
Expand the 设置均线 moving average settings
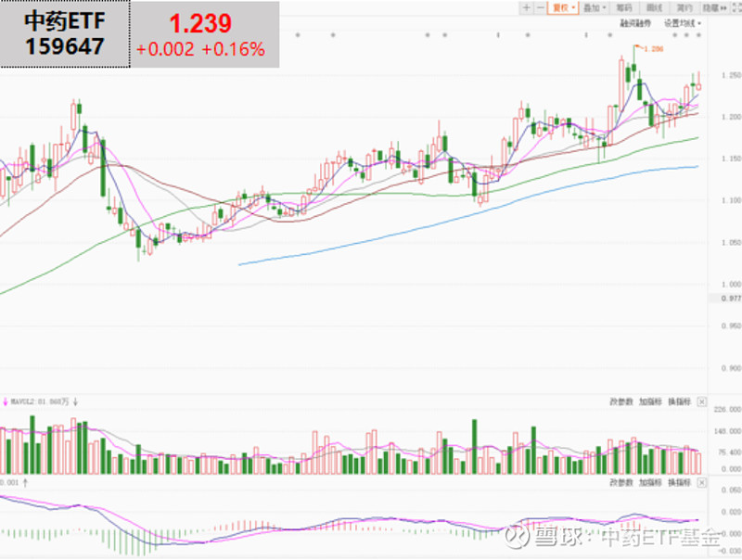682,23
